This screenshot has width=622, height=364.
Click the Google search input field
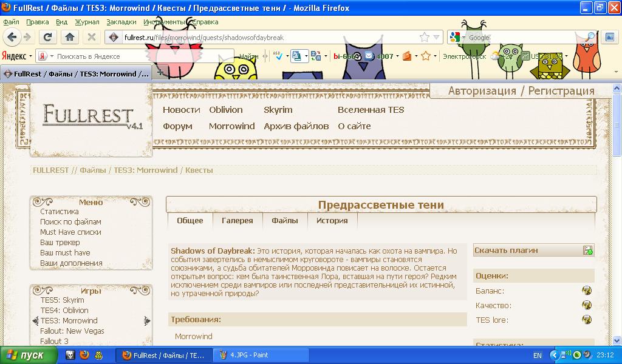525,37
